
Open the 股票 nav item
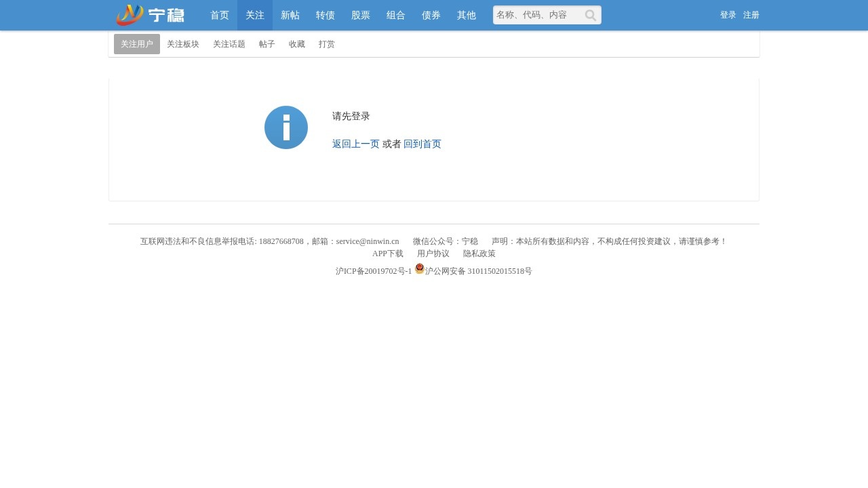(361, 15)
